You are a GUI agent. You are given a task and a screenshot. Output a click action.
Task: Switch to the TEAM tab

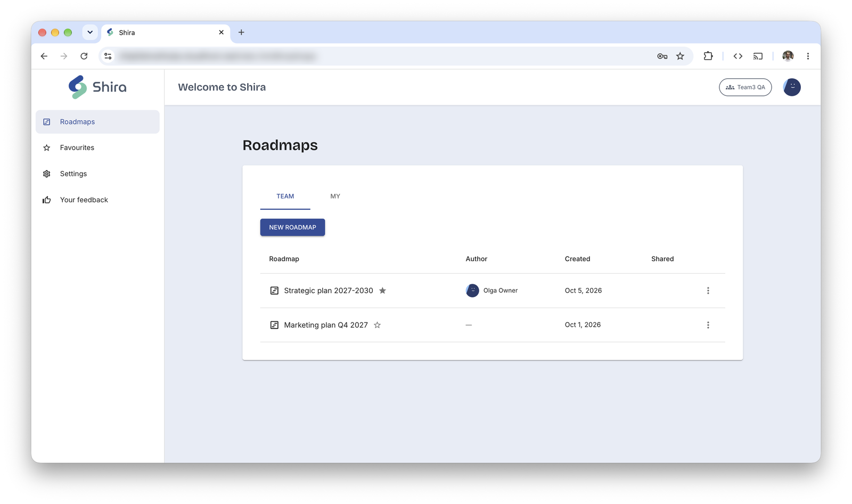tap(285, 196)
